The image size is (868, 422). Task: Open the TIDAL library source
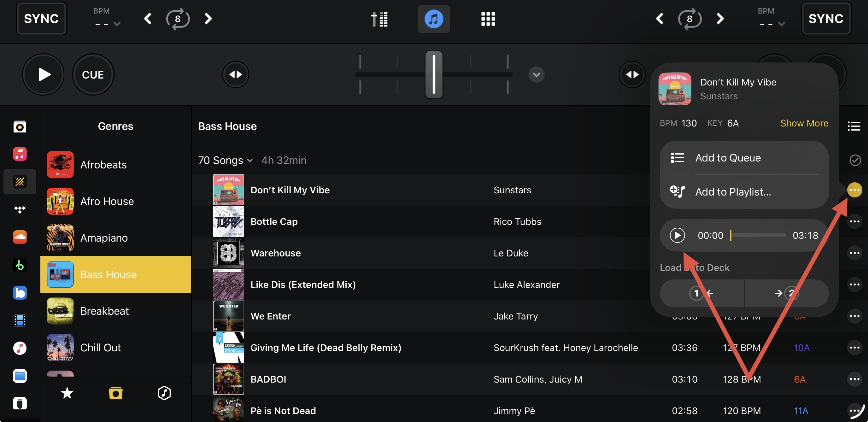(x=20, y=210)
